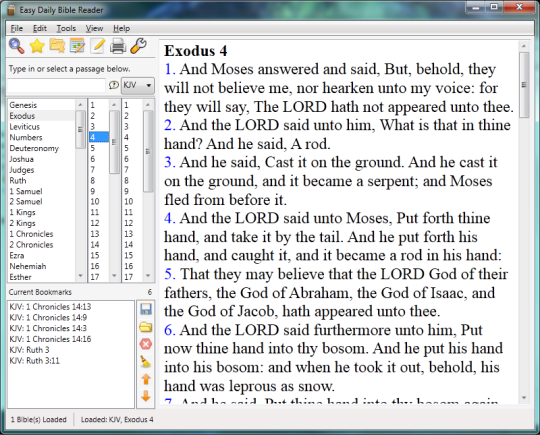The width and height of the screenshot is (540, 435).
Task: Open the Help menu
Action: (122, 29)
